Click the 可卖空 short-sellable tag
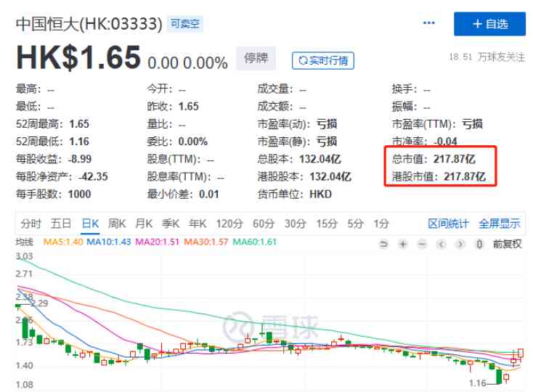The width and height of the screenshot is (533, 392). [x=185, y=24]
